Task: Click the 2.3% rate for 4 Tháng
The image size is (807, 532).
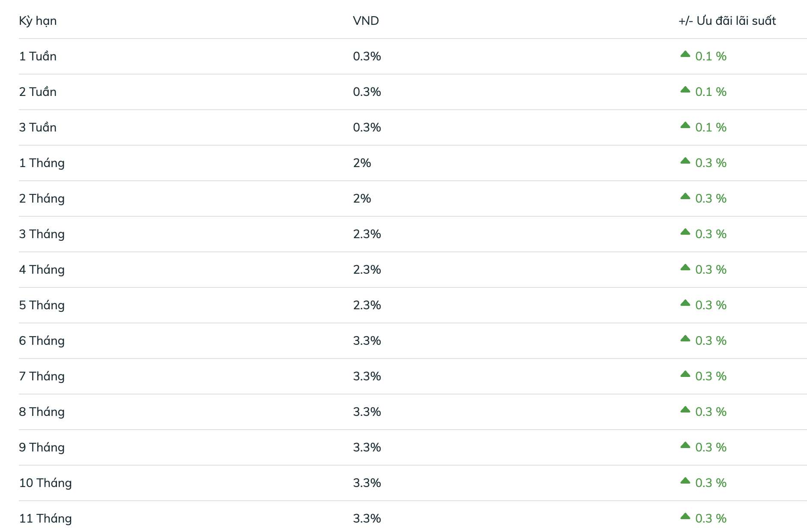Action: click(x=367, y=270)
